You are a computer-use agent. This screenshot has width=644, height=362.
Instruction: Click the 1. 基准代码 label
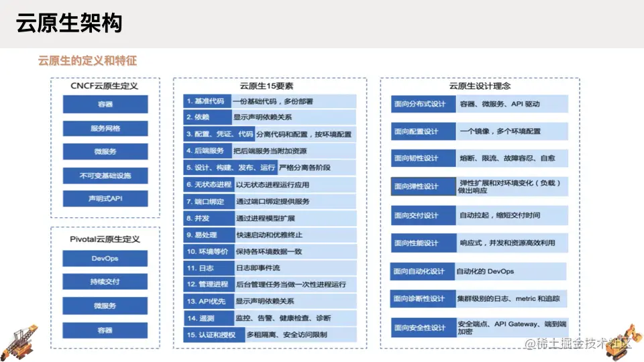[207, 101]
